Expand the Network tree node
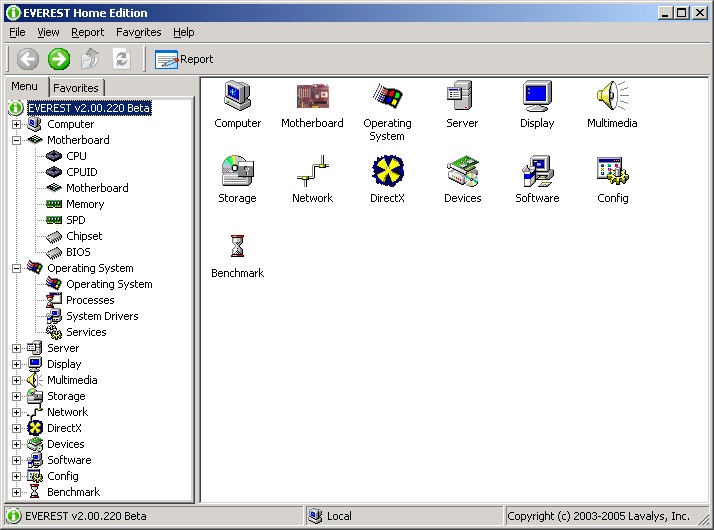 16,412
